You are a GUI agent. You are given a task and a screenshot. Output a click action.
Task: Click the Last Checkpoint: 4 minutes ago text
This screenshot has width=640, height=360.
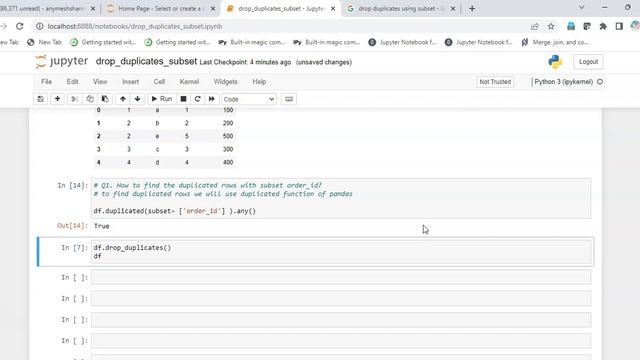pyautogui.click(x=245, y=62)
